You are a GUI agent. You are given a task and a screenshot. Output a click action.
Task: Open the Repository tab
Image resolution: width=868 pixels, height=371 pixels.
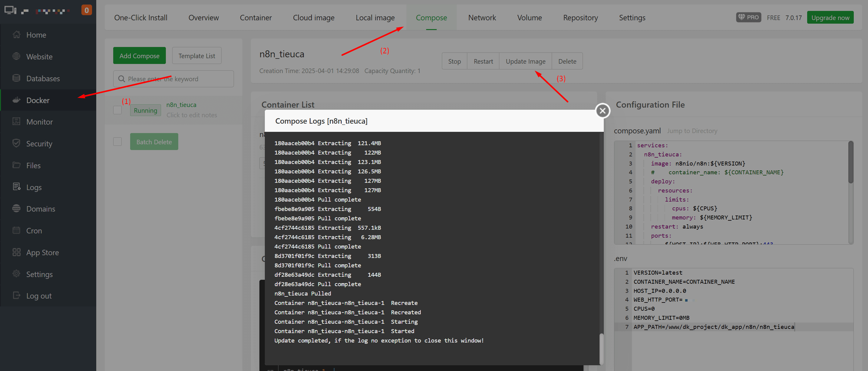click(x=580, y=18)
